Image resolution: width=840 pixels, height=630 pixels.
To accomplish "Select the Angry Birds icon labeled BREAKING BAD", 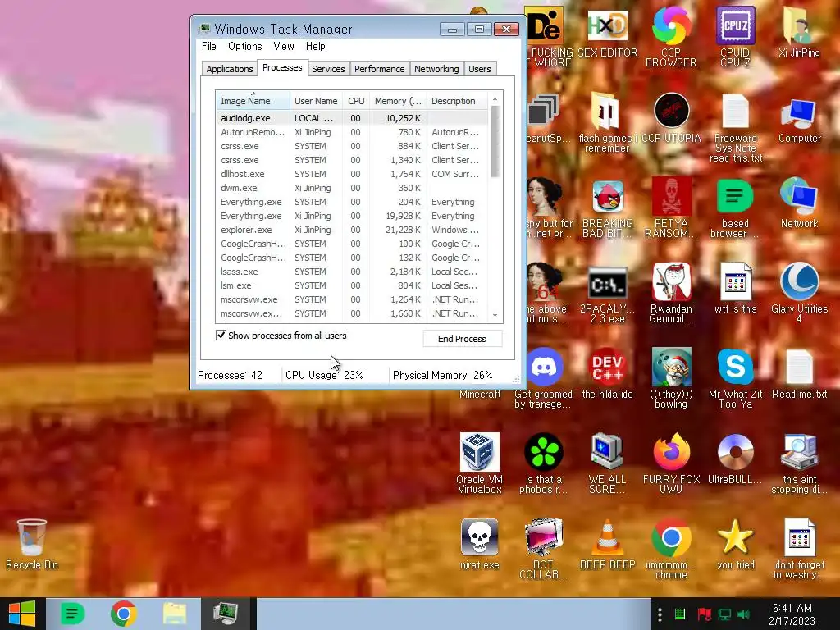I will [607, 208].
